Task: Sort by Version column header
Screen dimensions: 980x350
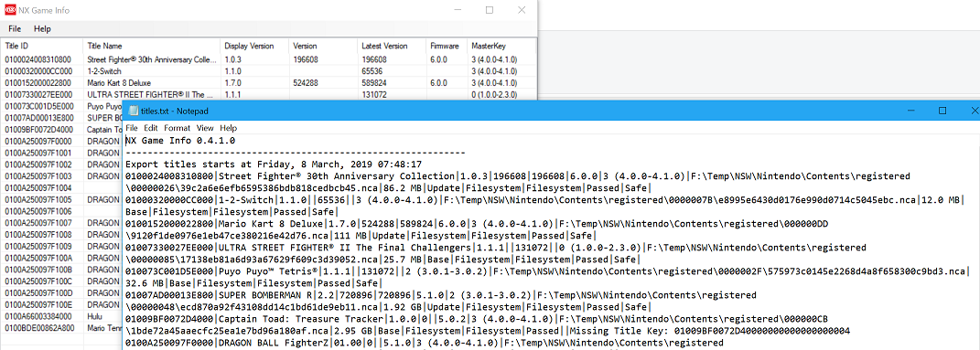Action: click(x=323, y=47)
